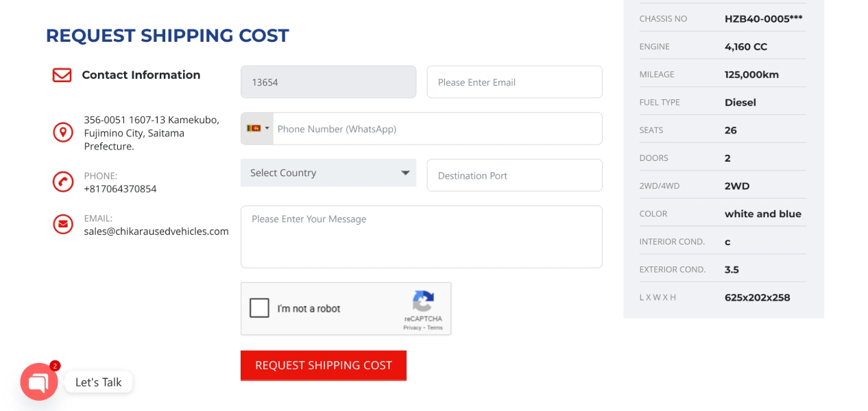Open the reCAPTCHA Terms link
The image size is (868, 411).
[435, 327]
